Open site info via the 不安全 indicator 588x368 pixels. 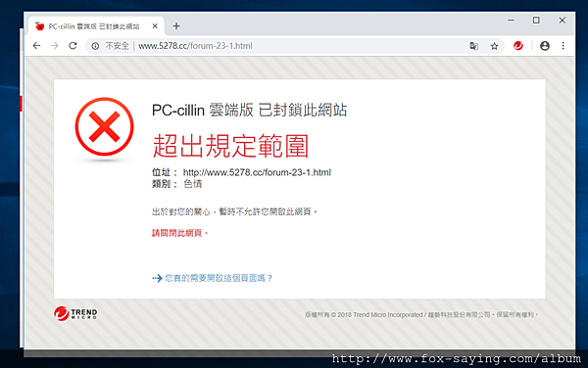click(110, 46)
